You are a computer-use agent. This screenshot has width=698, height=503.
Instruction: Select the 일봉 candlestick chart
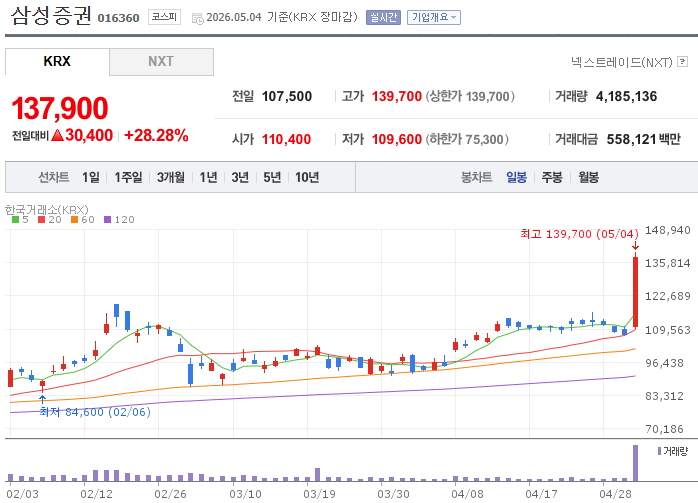click(x=516, y=177)
